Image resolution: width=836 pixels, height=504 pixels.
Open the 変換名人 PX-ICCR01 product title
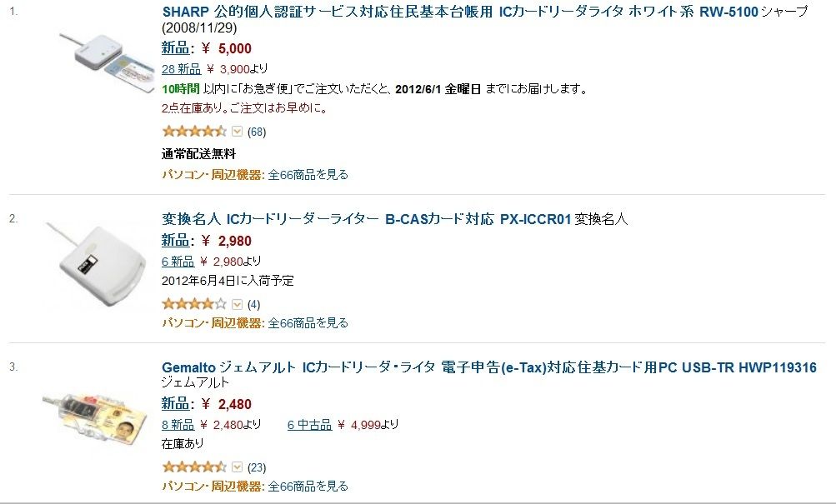point(367,219)
